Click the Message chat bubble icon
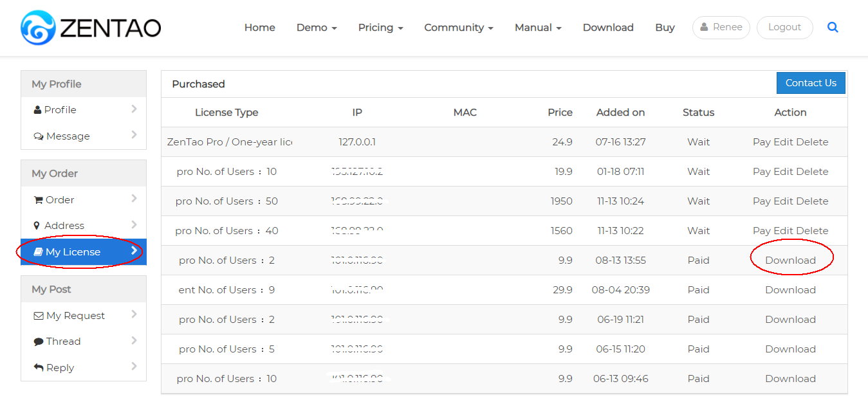The image size is (868, 402). (39, 136)
